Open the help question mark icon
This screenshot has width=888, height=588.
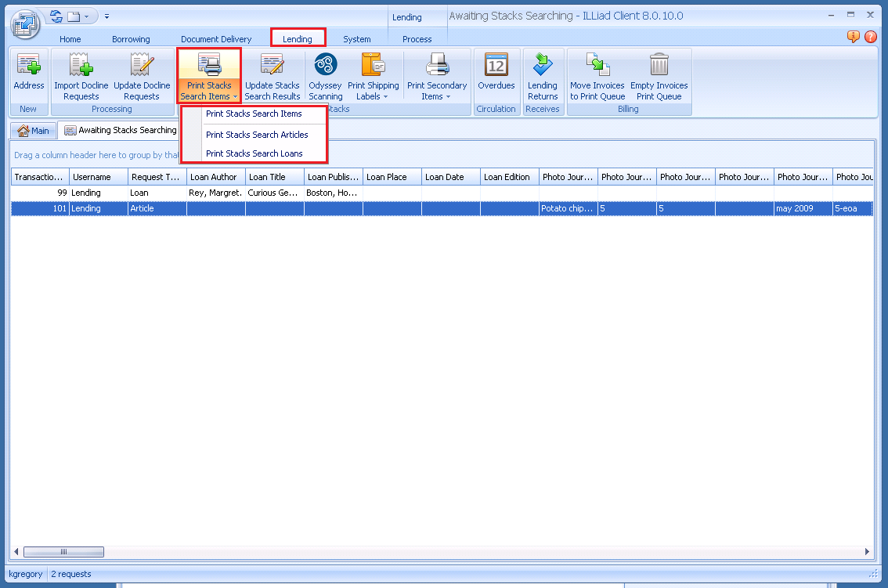pos(871,37)
